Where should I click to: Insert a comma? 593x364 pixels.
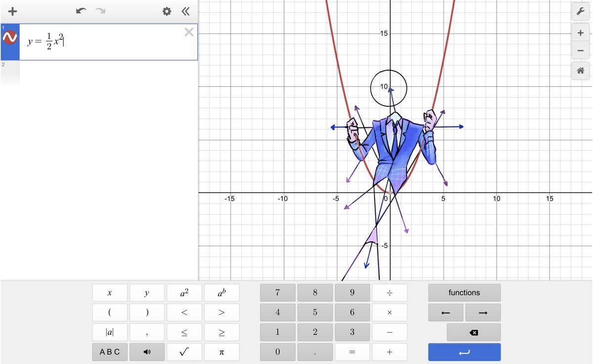pos(147,332)
